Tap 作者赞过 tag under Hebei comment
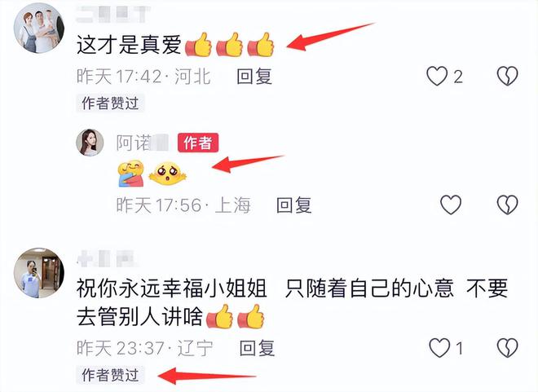This screenshot has width=538, height=392. coord(110,104)
